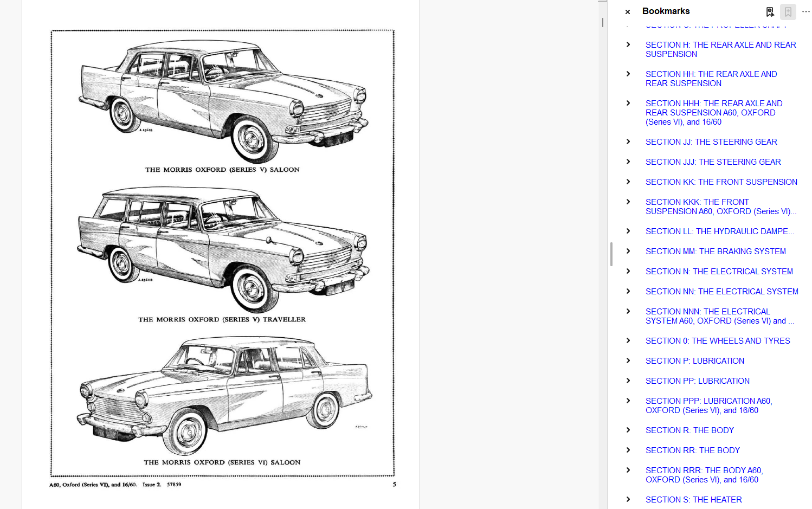The image size is (812, 509).
Task: Click the page number 5 in footer
Action: pyautogui.click(x=394, y=485)
